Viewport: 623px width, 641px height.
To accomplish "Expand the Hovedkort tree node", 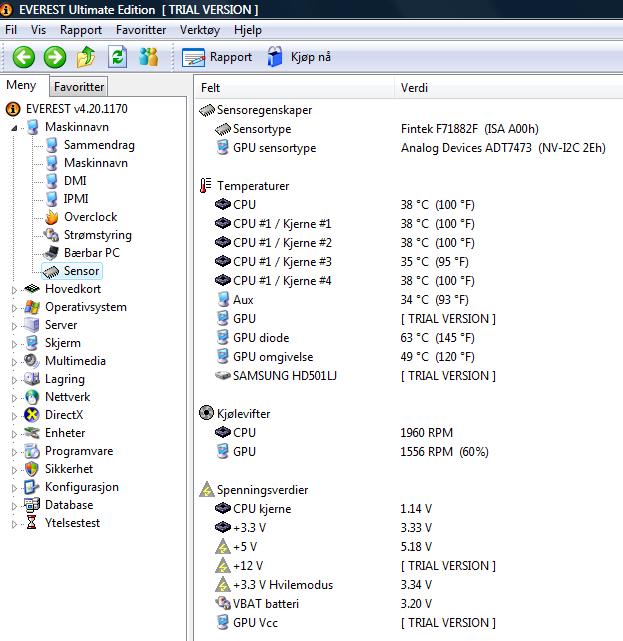I will click(x=14, y=290).
